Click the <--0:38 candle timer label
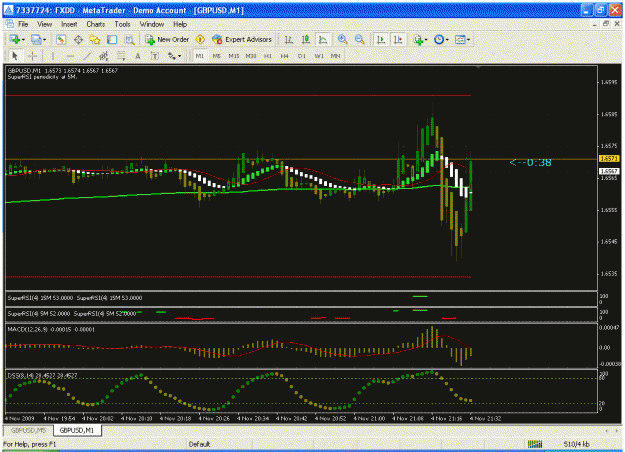The width and height of the screenshot is (625, 452). pos(531,163)
